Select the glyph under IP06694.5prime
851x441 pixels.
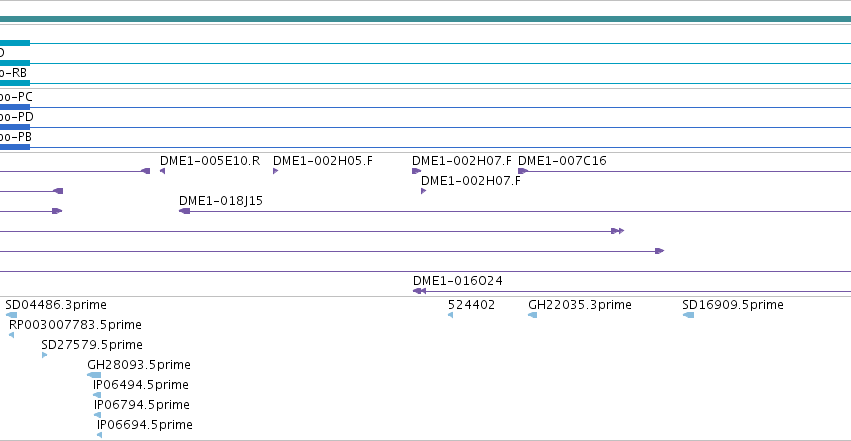(100, 435)
